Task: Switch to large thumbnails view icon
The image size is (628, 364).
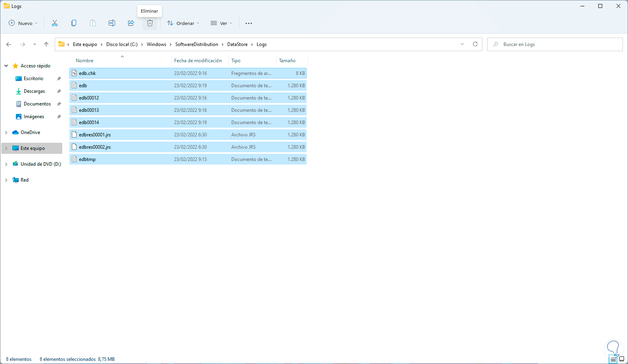Action: point(622,359)
